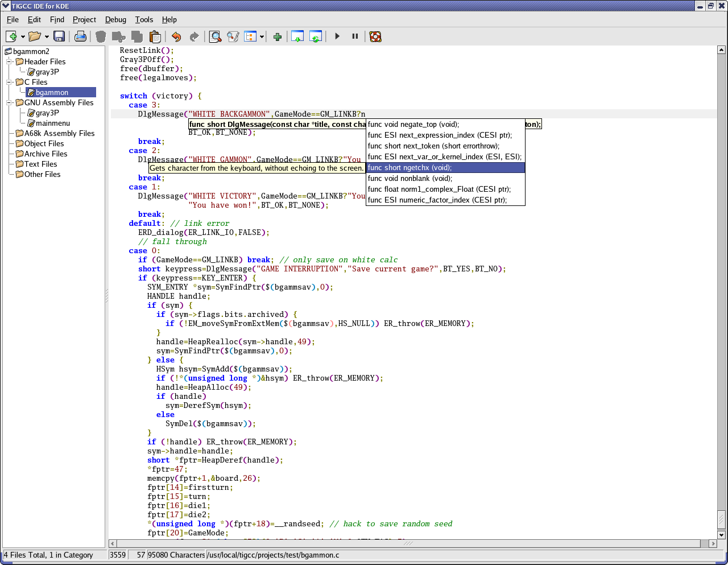
Task: Click the vertical scrollbar thumb
Action: pyautogui.click(x=721, y=519)
